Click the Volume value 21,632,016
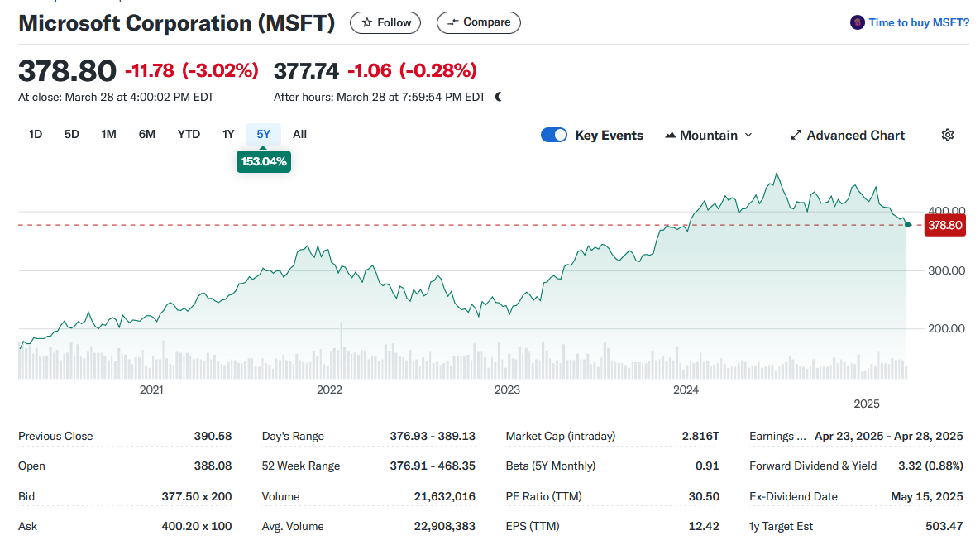The image size is (980, 545). 444,496
